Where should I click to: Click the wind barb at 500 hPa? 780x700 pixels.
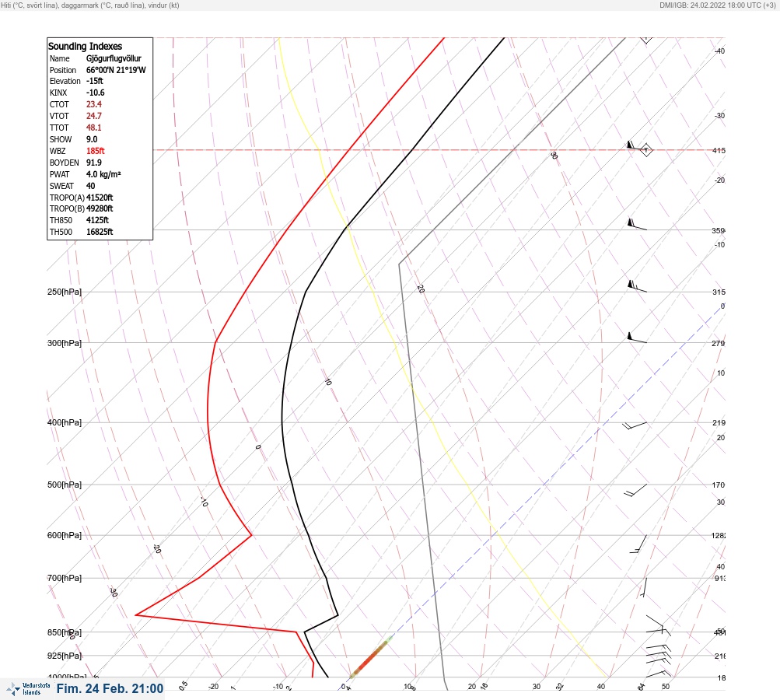click(635, 490)
